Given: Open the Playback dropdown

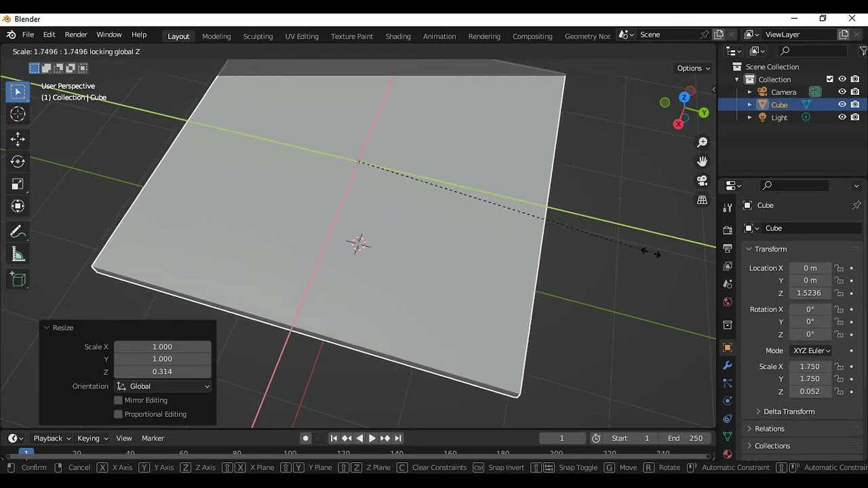Looking at the screenshot, I should 52,439.
